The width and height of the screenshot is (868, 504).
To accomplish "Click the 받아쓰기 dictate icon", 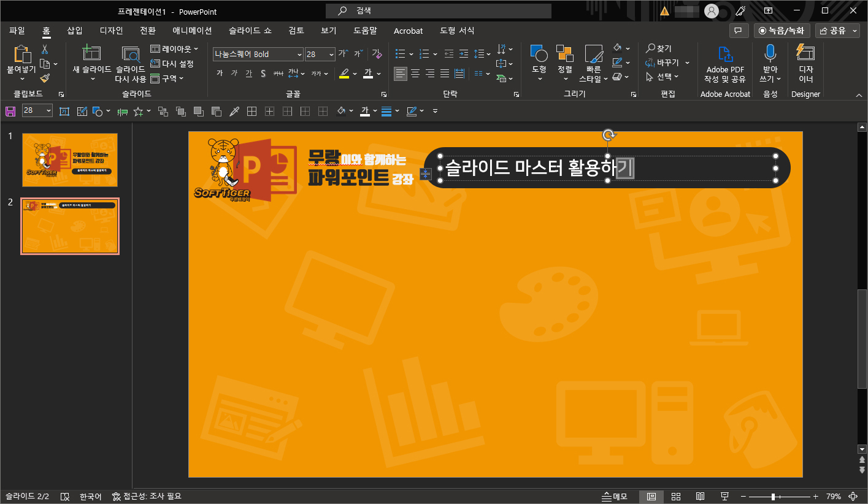I will [770, 61].
